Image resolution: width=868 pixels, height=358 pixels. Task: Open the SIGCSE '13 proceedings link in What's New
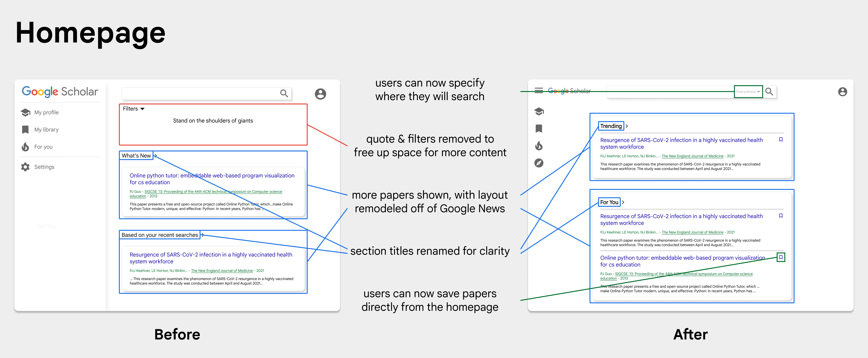pos(206,194)
